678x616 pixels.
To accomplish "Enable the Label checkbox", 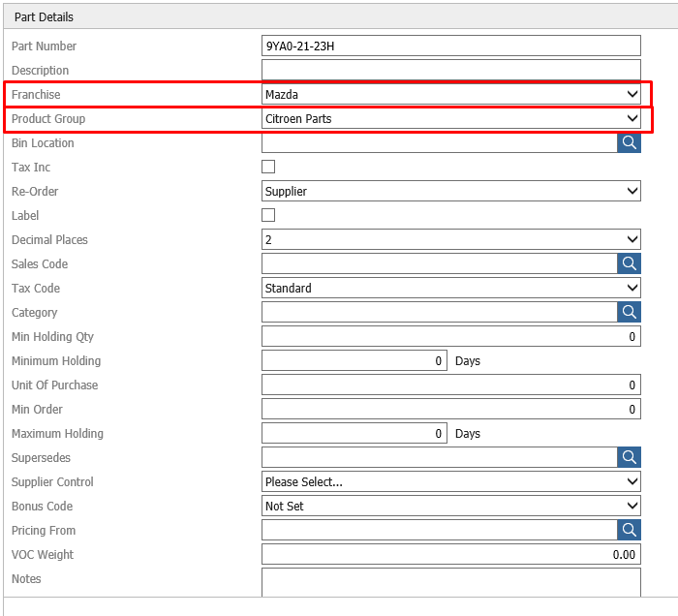I will click(268, 215).
